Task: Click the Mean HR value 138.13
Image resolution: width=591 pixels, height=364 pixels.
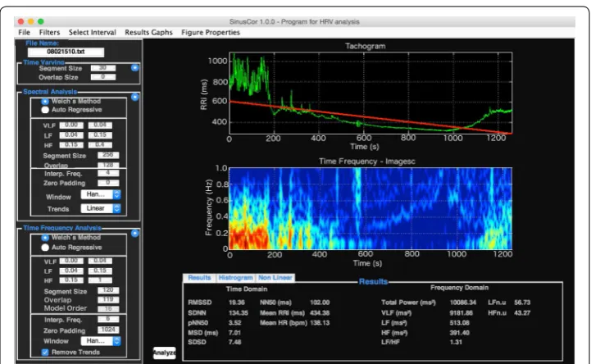Action: (x=320, y=323)
